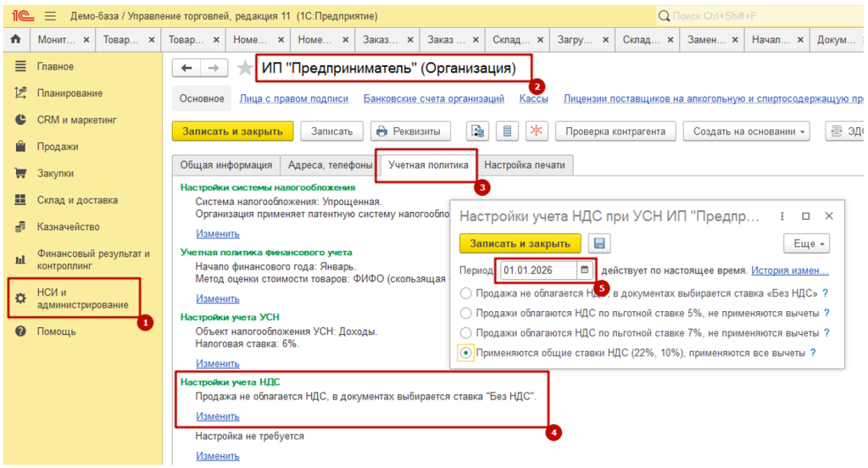Open the 1C hamburger main menu
The width and height of the screenshot is (868, 468).
pyautogui.click(x=50, y=16)
